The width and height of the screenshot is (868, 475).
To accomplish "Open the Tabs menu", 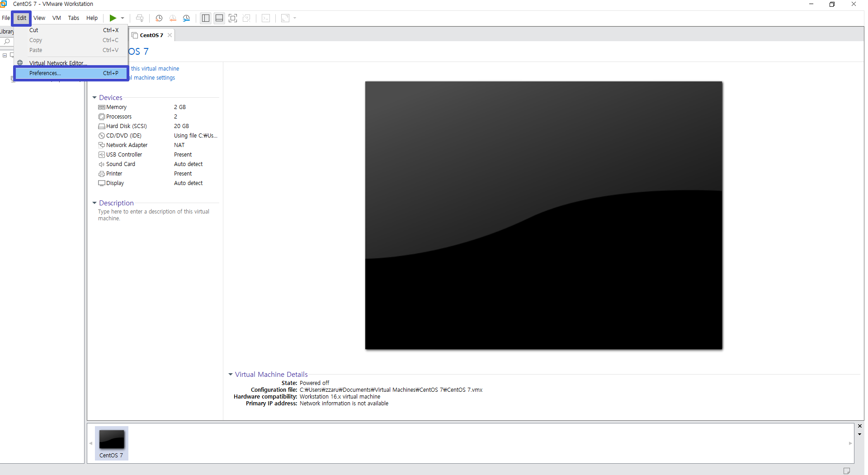I will (x=73, y=18).
